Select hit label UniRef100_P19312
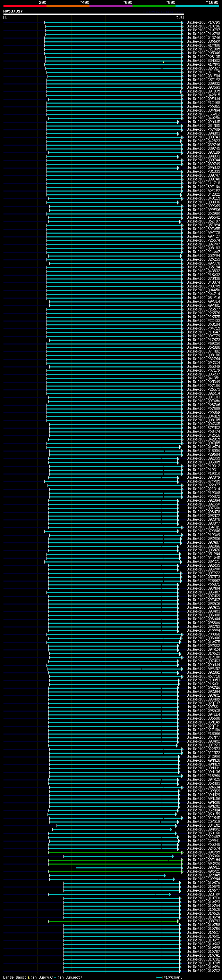This screenshot has height=980, width=222. (203, 465)
